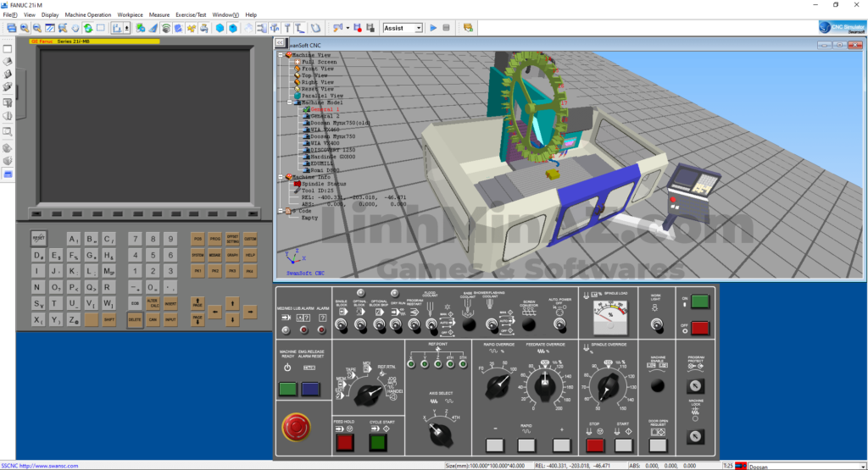Click the FEEDRATE OVERRIDE dial

[545, 384]
